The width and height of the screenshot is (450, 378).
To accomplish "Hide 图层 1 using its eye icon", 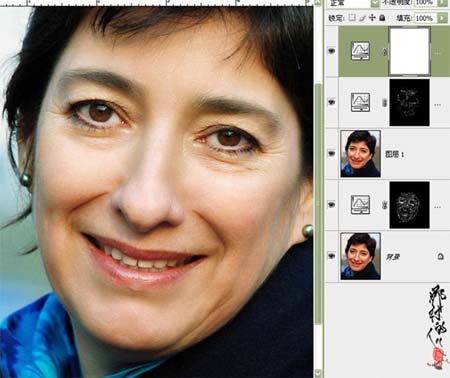I will 331,154.
